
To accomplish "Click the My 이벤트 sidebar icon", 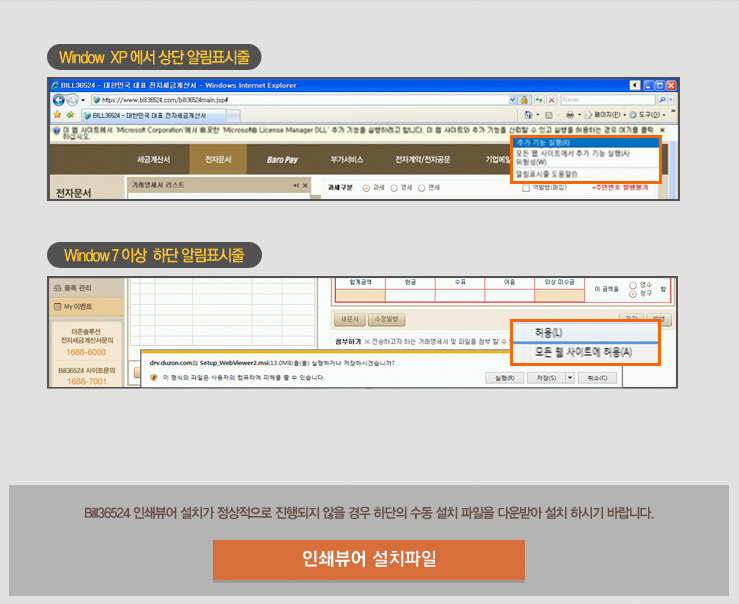I will (57, 306).
